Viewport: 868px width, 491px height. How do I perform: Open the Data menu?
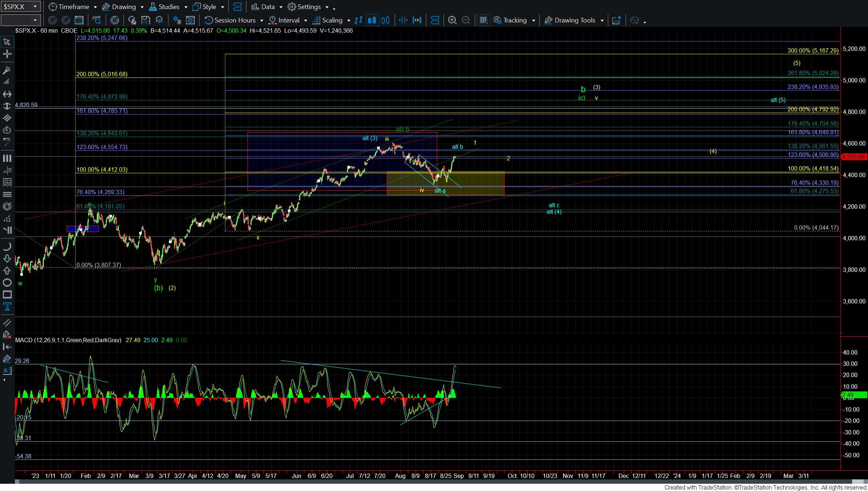pyautogui.click(x=263, y=7)
